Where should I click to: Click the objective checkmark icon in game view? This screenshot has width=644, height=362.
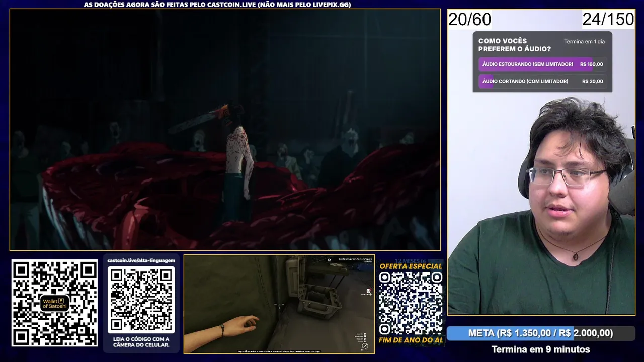point(330,260)
